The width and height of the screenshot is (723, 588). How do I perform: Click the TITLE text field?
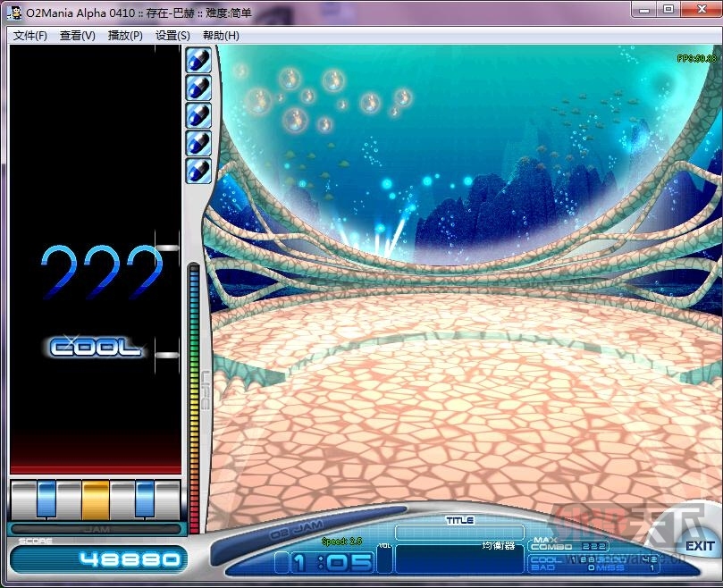pyautogui.click(x=459, y=533)
